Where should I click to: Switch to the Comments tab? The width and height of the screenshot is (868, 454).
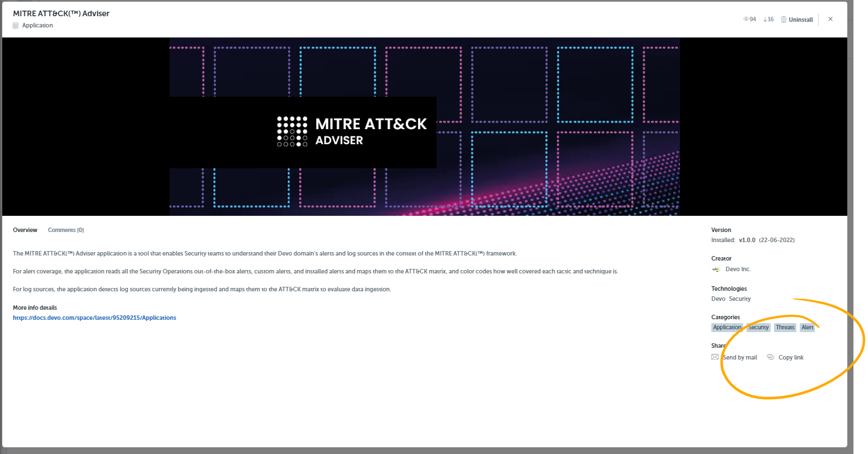point(66,230)
